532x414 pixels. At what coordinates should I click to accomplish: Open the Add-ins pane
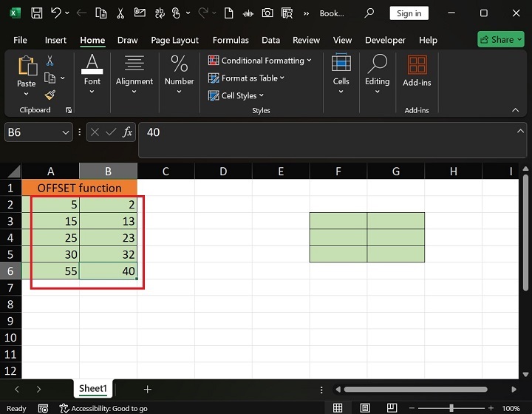coord(417,71)
